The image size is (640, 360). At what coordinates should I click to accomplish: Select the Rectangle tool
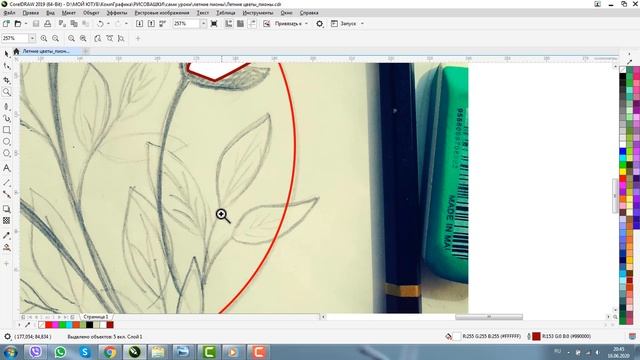click(x=7, y=130)
